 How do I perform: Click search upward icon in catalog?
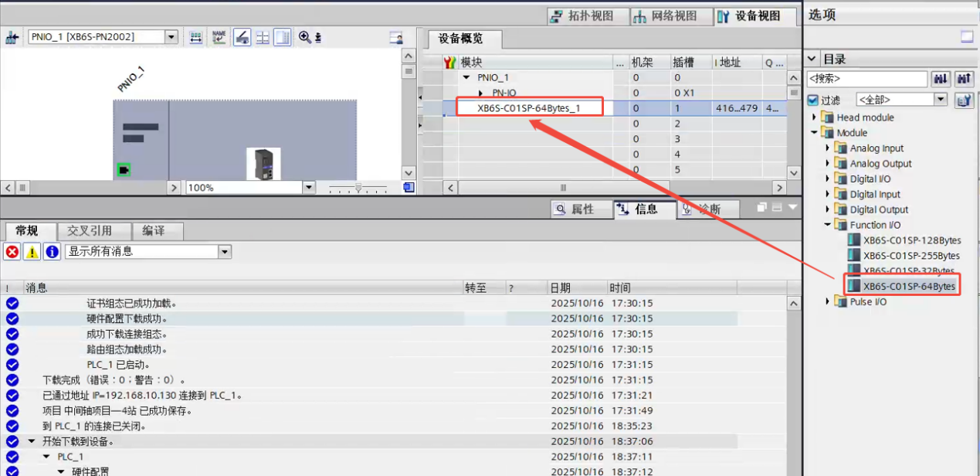click(x=964, y=79)
